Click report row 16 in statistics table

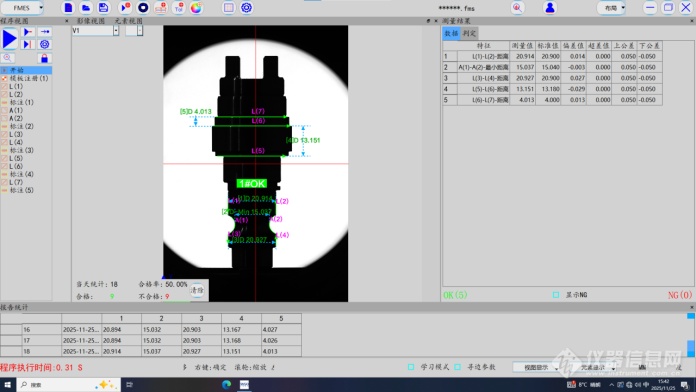pos(151,330)
